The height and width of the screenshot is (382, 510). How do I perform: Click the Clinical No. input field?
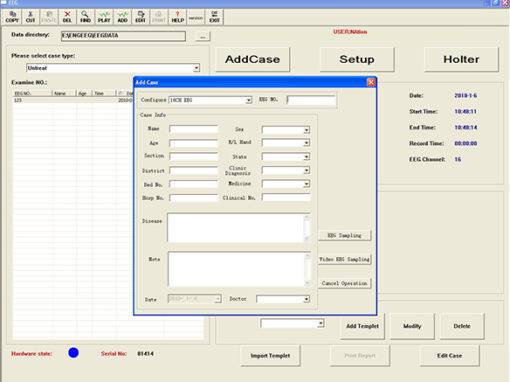(286, 198)
